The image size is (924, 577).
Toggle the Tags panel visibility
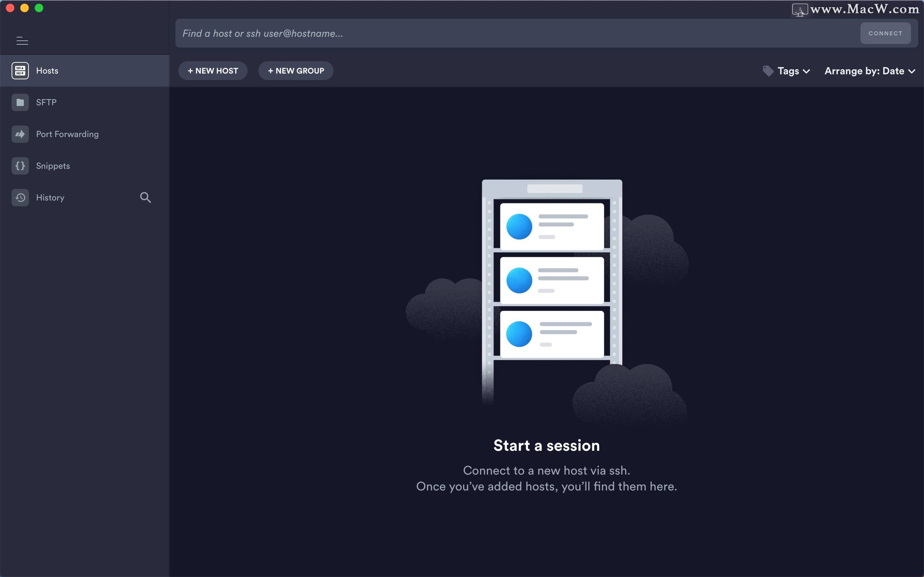coord(788,70)
